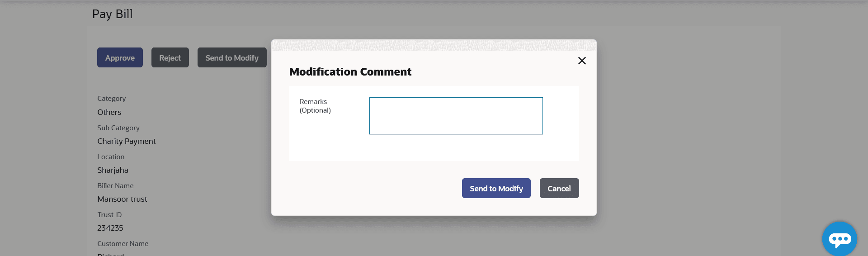Click the Reject button

(170, 58)
